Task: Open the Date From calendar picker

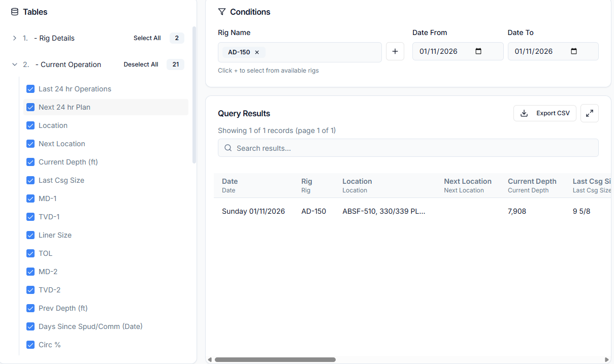Action: click(x=478, y=51)
